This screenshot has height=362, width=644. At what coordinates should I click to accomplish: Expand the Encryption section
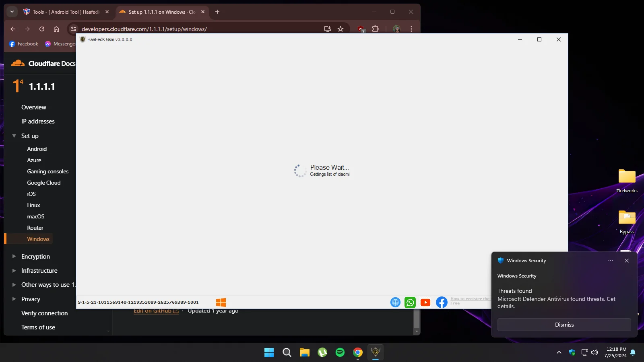[14, 256]
